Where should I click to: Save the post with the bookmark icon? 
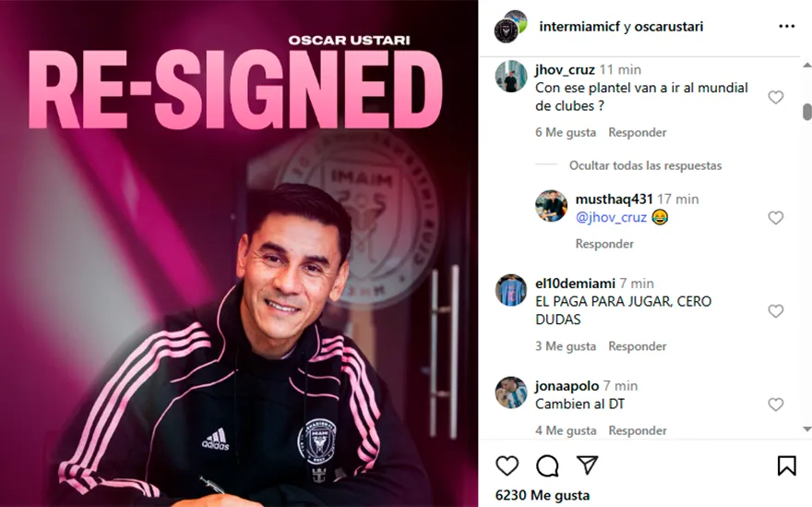point(786,465)
